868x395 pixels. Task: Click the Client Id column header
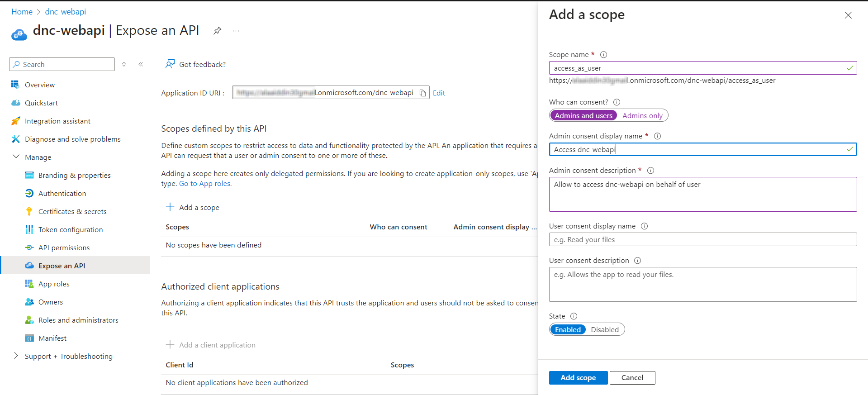click(x=179, y=365)
